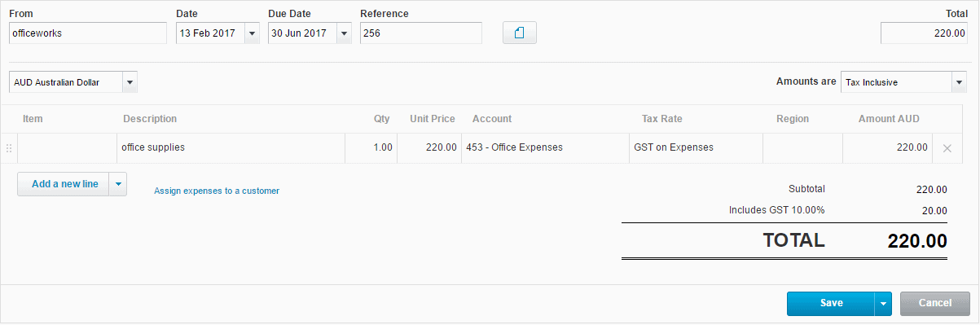Open the Save options arrow
Viewport: 980px width, 325px height.
pyautogui.click(x=884, y=303)
